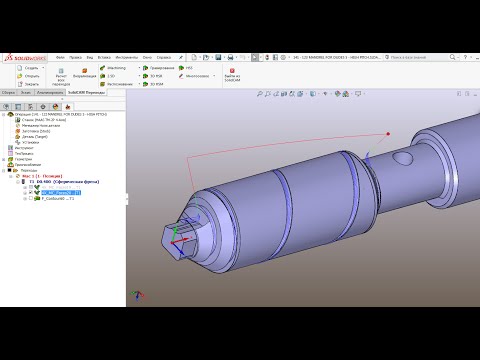Open the Вид menu
The width and height of the screenshot is (480, 360).
point(90,57)
